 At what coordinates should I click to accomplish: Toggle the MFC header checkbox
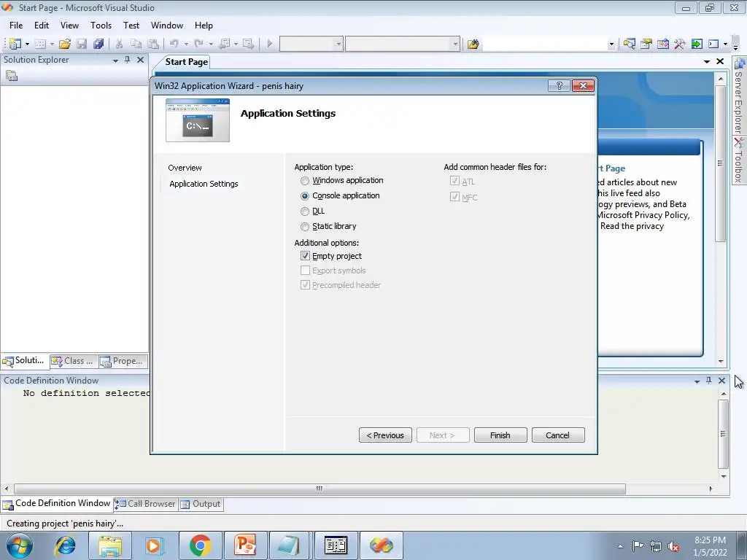454,197
